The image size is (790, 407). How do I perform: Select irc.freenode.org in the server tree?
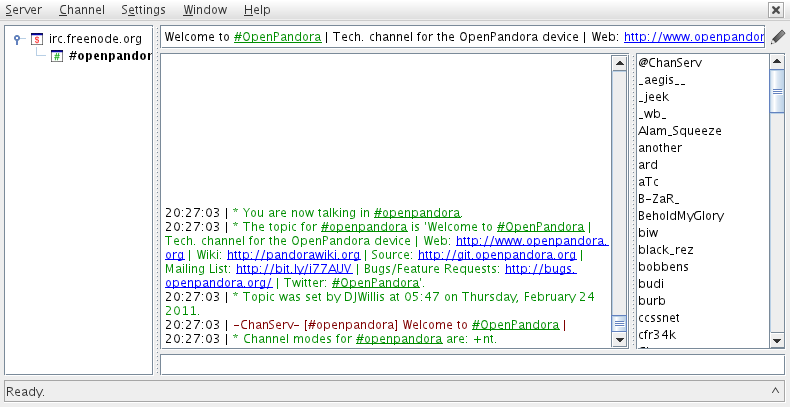click(x=95, y=39)
